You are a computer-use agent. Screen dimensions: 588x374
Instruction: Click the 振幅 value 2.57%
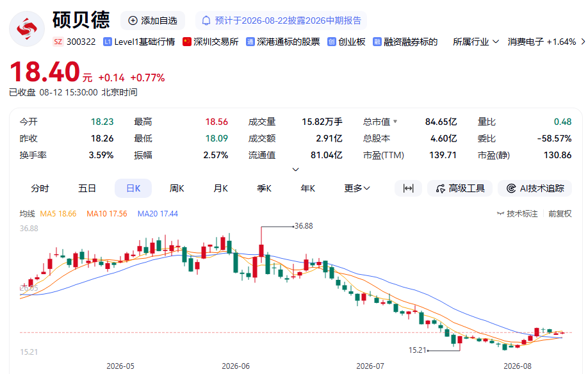point(216,155)
